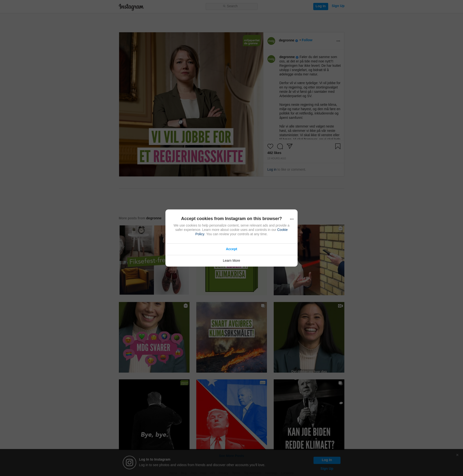Click Instagram camera icon in bottom banner
463x476 pixels.
[x=129, y=462]
